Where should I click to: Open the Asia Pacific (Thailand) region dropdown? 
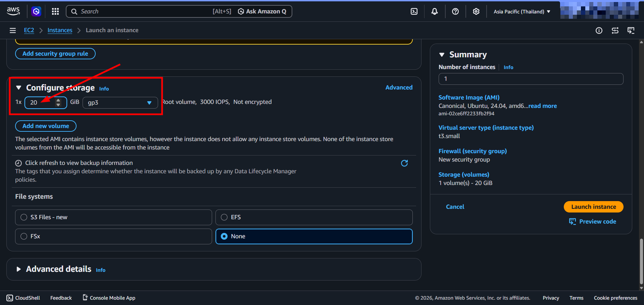pyautogui.click(x=522, y=11)
